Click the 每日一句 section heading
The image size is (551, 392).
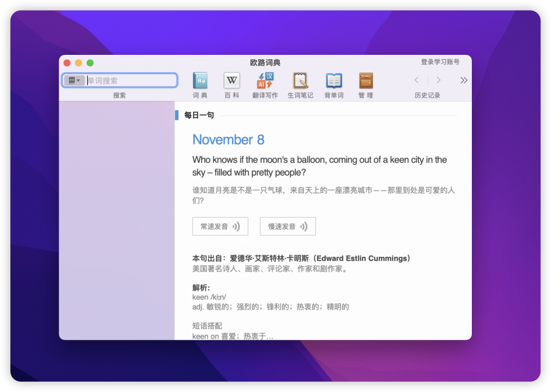[199, 115]
